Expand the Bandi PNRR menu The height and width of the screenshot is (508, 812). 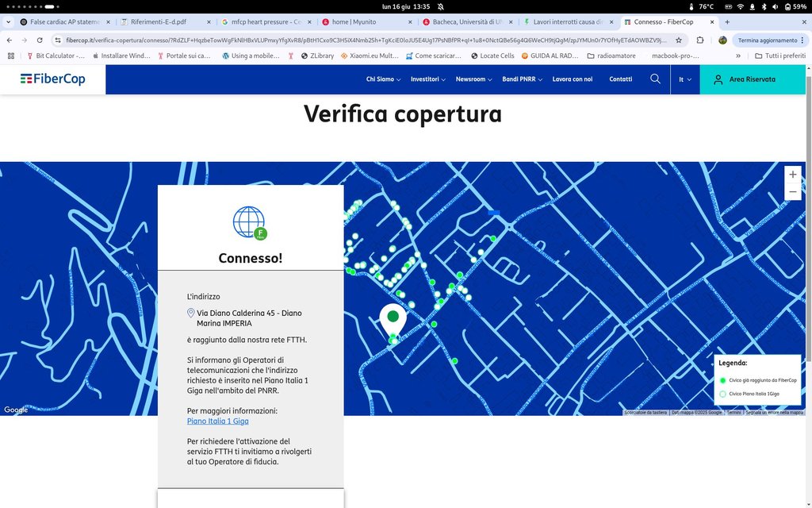[x=523, y=79]
